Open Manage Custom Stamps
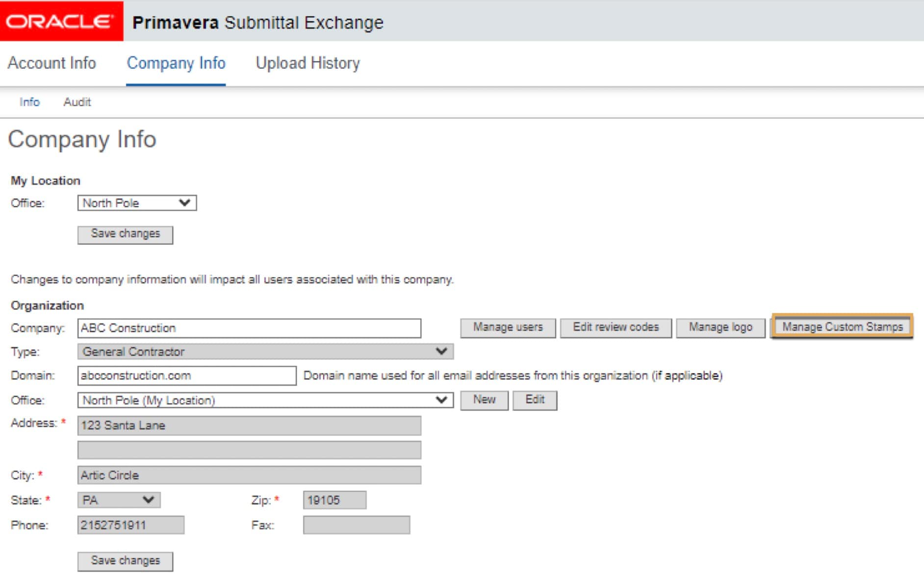The width and height of the screenshot is (924, 584). pyautogui.click(x=842, y=327)
